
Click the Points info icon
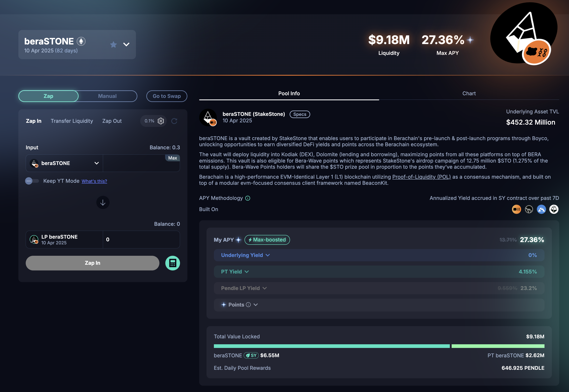coord(249,305)
